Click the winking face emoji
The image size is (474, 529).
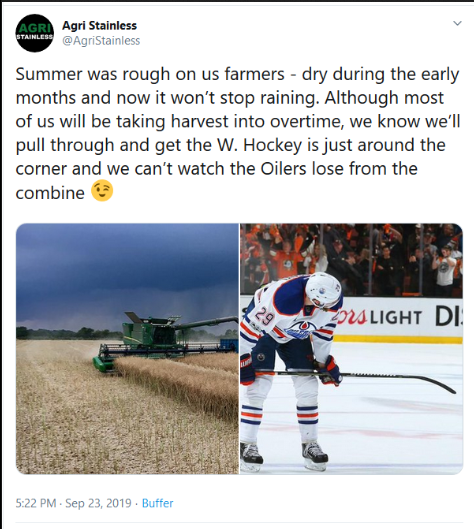(x=102, y=191)
